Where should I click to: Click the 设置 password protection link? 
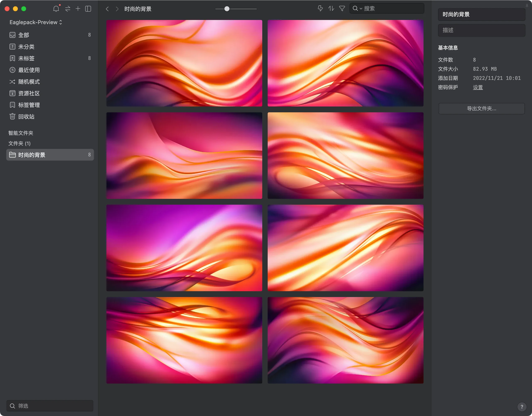click(478, 87)
